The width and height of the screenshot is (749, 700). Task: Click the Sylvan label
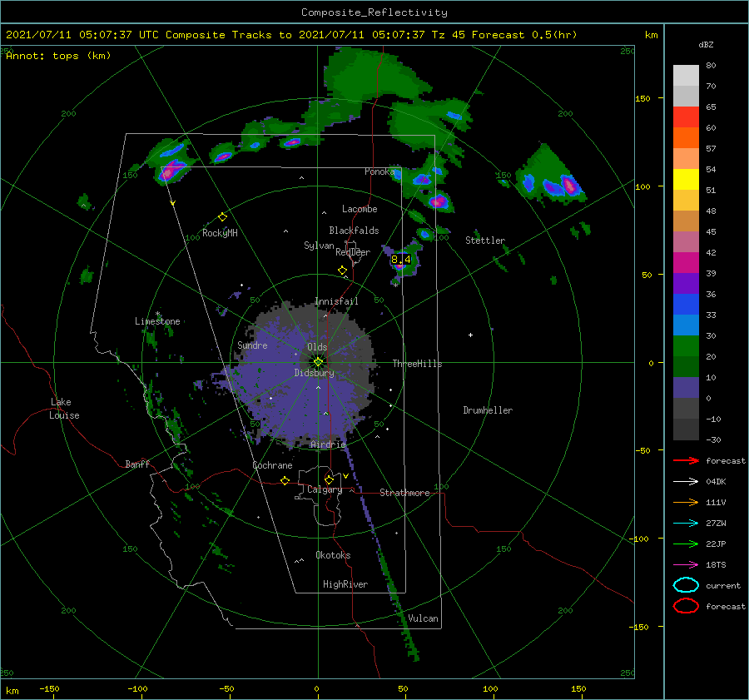319,246
